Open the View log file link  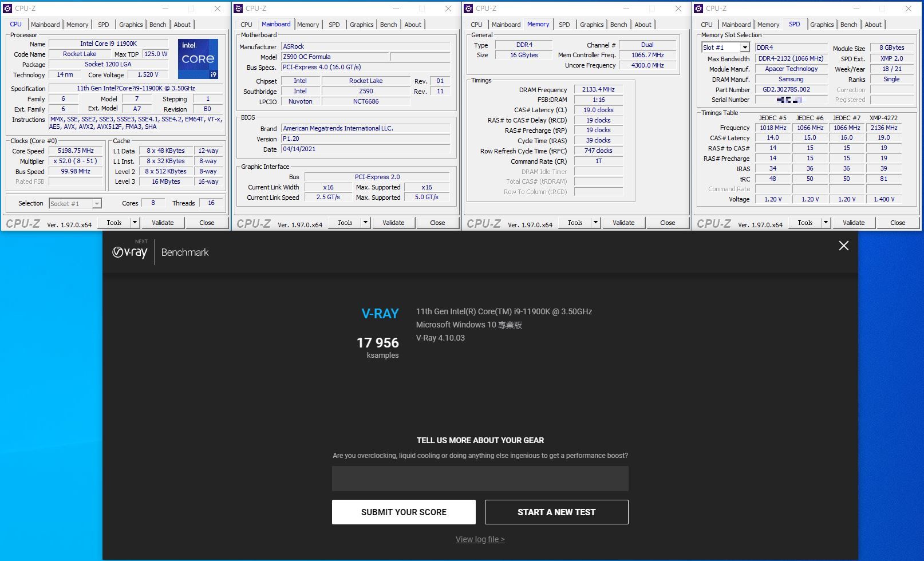coord(480,539)
